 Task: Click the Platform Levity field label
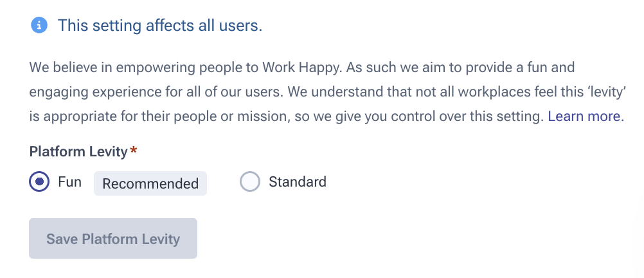click(x=78, y=152)
